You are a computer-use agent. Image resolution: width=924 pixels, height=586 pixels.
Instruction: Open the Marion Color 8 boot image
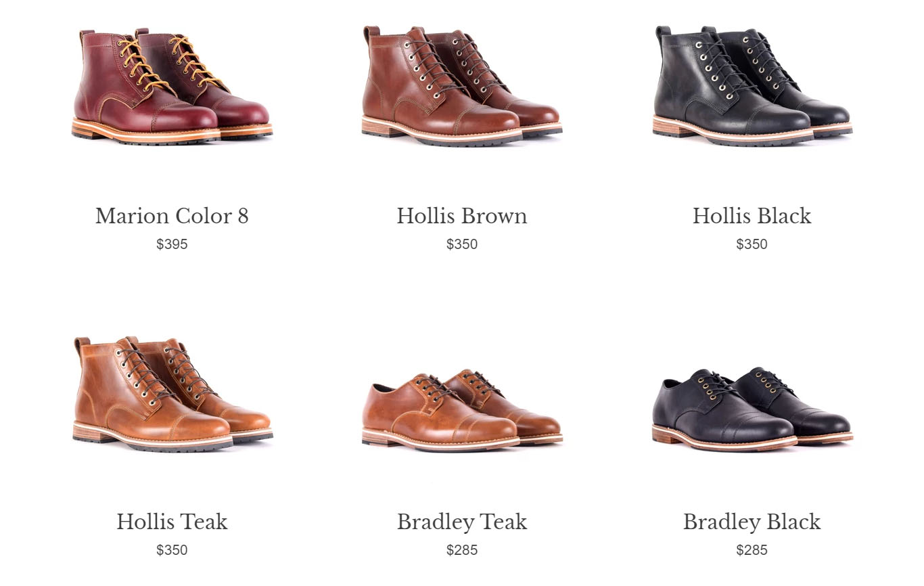pos(172,86)
